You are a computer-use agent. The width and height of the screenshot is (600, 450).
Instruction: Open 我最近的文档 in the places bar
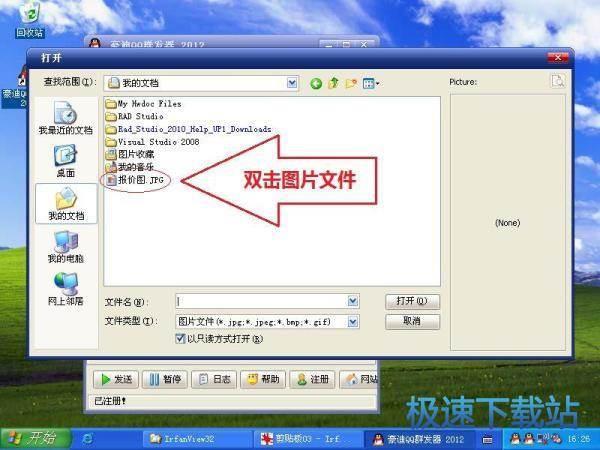(65, 118)
